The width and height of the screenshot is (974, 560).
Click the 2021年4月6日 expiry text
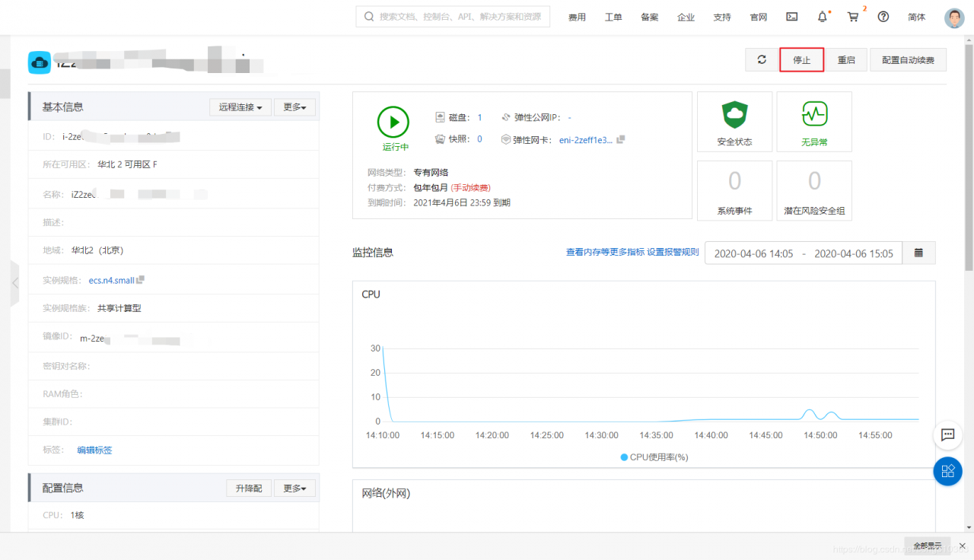(462, 202)
